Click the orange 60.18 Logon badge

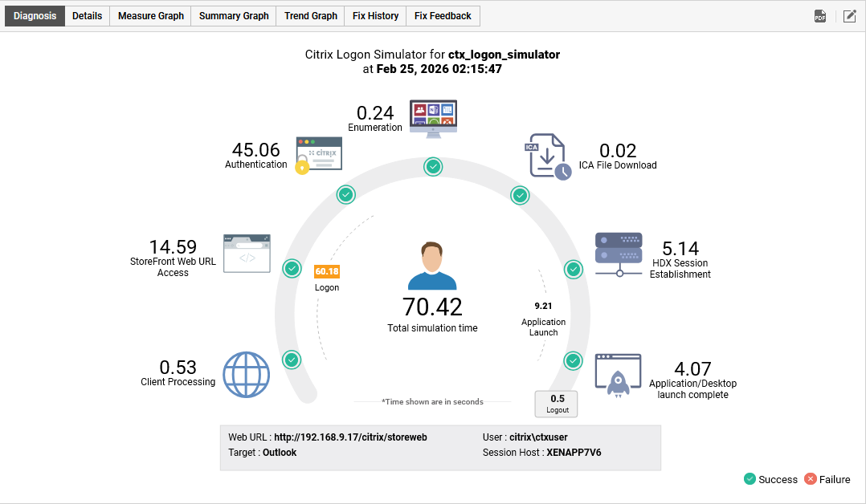(x=327, y=271)
